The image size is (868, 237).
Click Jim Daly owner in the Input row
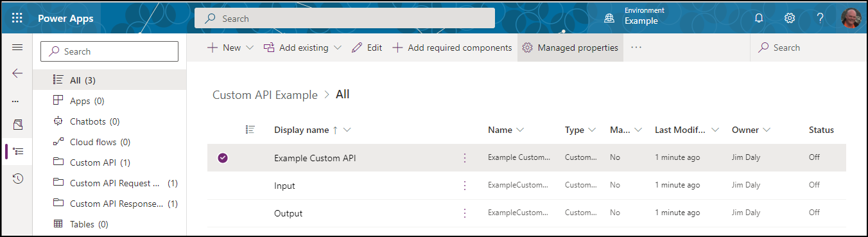[746, 185]
